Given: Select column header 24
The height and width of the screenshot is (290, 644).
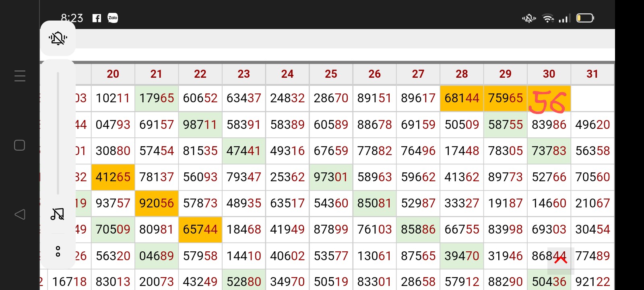Looking at the screenshot, I should [x=287, y=74].
